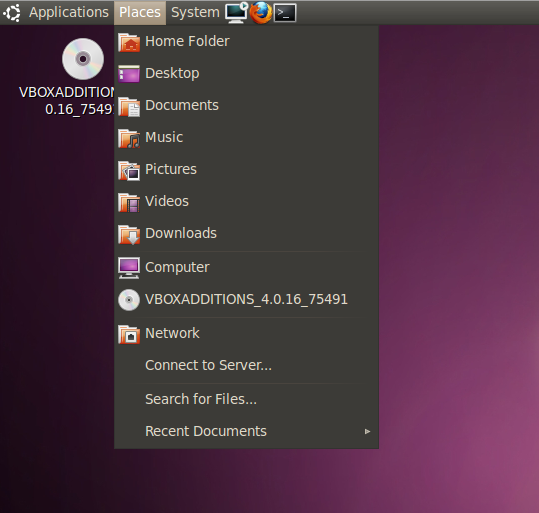Screen dimensions: 539x513
Task: Open the System menu
Action: 195,13
